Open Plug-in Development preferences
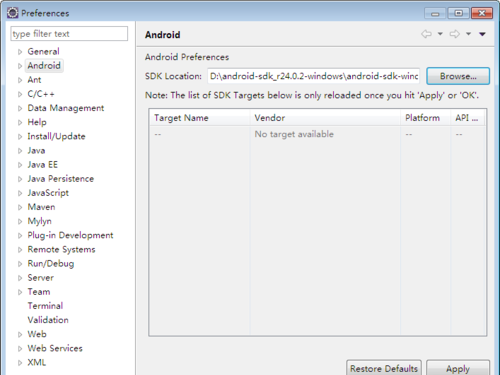Screen dimensions: 500x375 [70, 235]
